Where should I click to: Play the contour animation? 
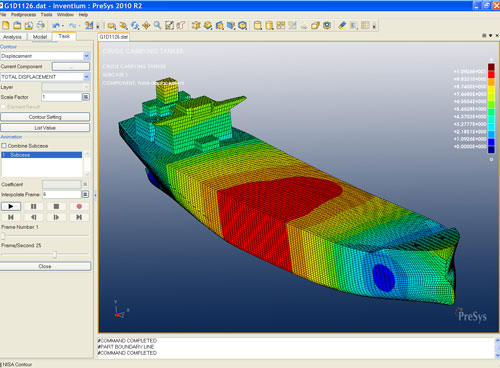point(11,206)
